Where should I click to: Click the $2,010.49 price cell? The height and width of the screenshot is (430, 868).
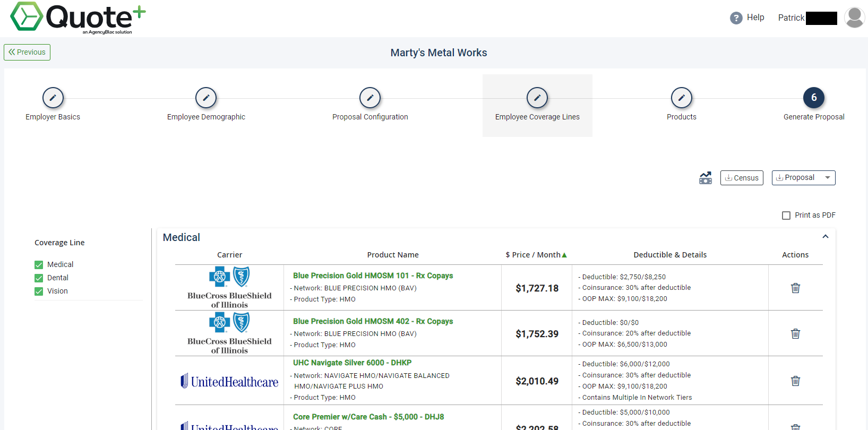pos(537,381)
